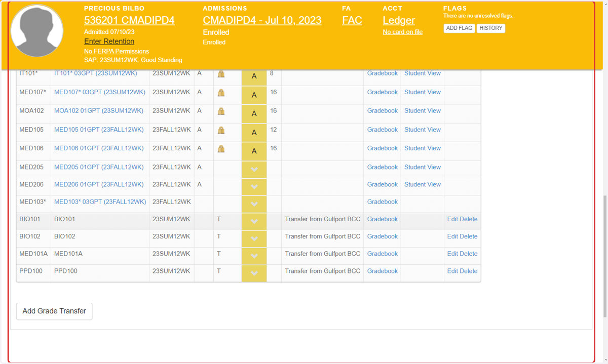Edit the BIO102 grade transfer
The width and height of the screenshot is (608, 364).
(452, 236)
